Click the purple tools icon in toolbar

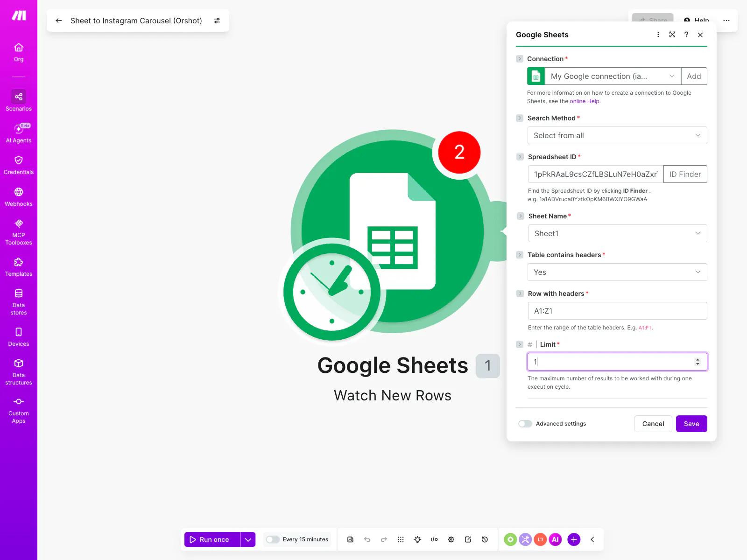pos(525,539)
